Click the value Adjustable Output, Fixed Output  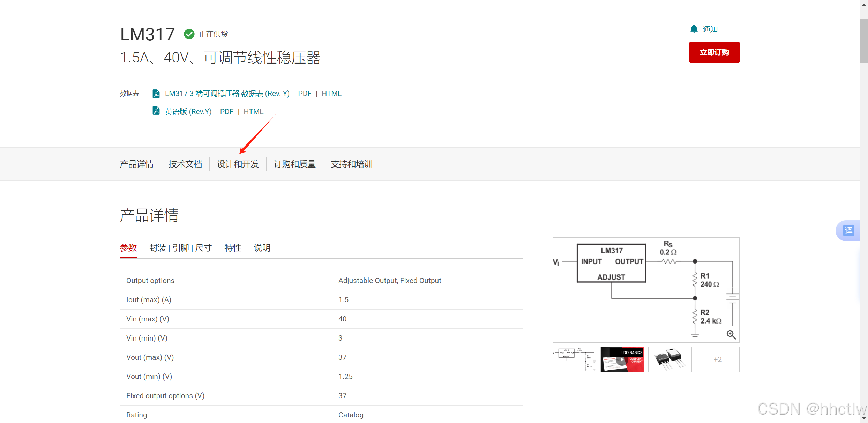[390, 281]
